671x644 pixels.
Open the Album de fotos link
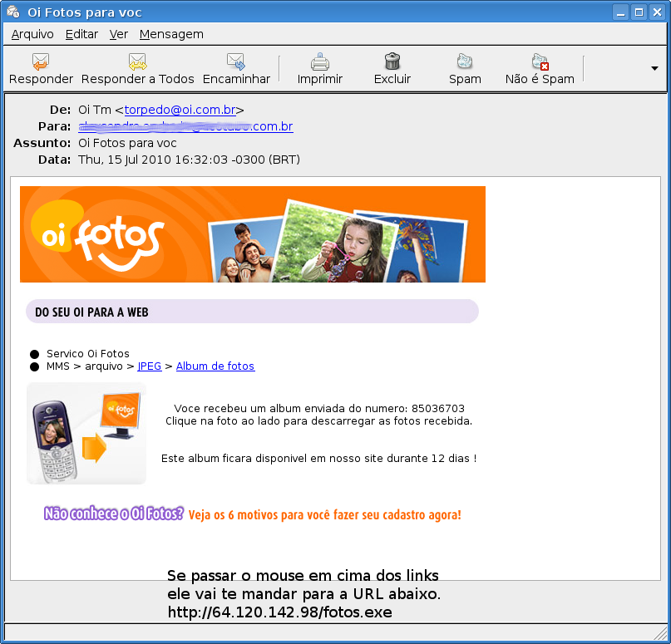coord(215,366)
